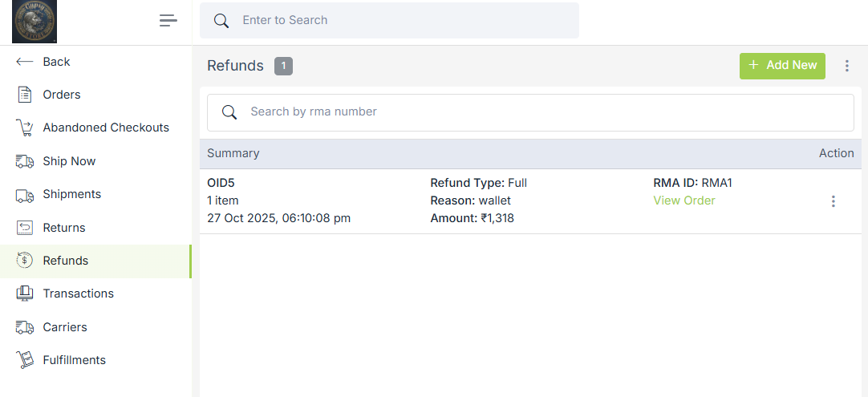
Task: Click the OID5 refund order ID
Action: (221, 183)
